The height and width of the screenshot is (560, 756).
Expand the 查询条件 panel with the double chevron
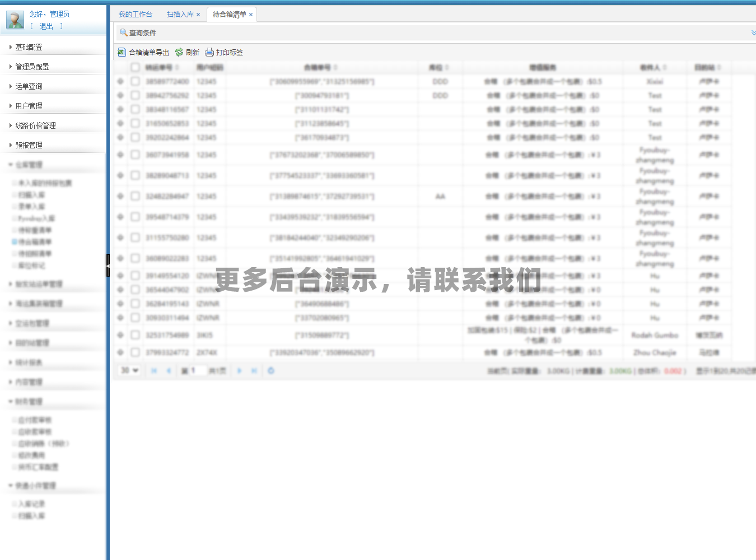[753, 33]
